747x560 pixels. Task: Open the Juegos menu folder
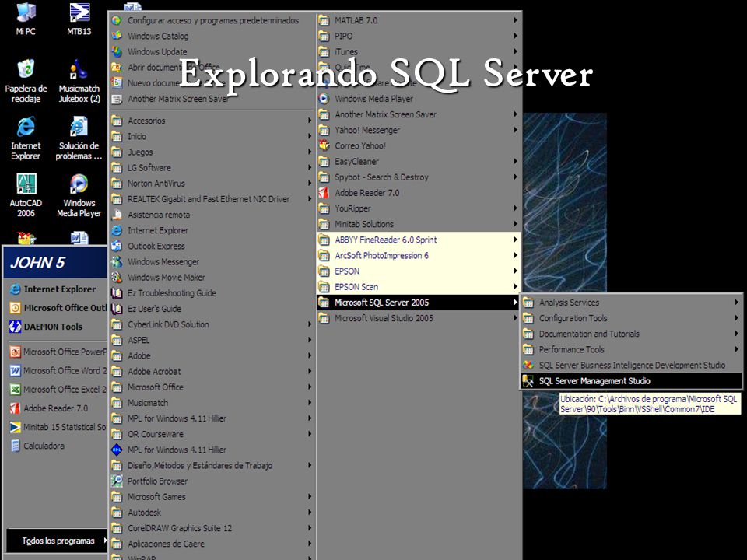pos(212,152)
